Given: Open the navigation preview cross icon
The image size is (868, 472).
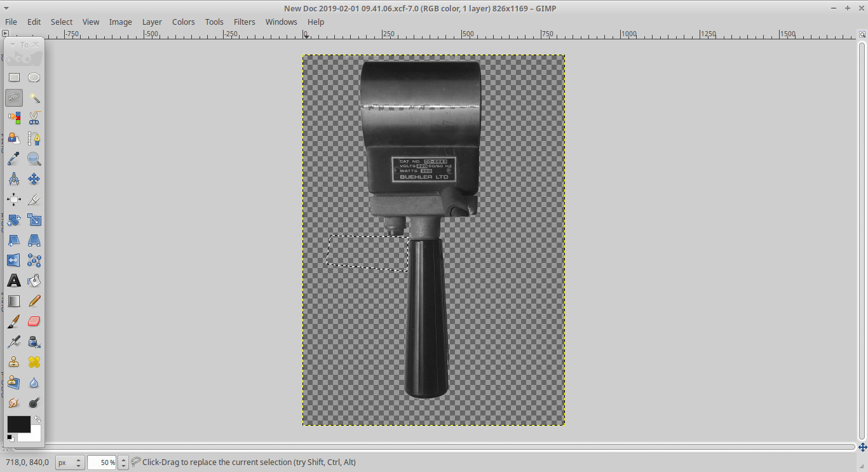Looking at the screenshot, I should click(862, 447).
